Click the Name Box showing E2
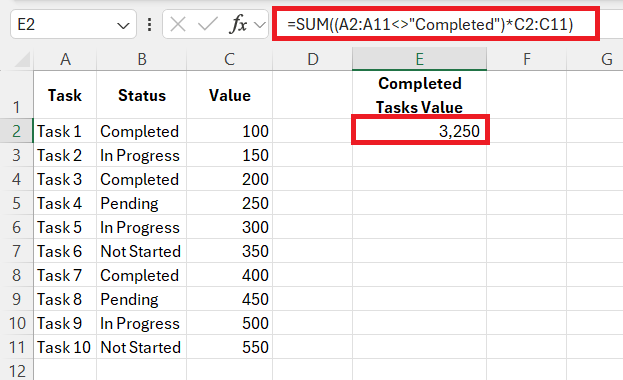Screen dimensions: 623x380 pos(73,25)
